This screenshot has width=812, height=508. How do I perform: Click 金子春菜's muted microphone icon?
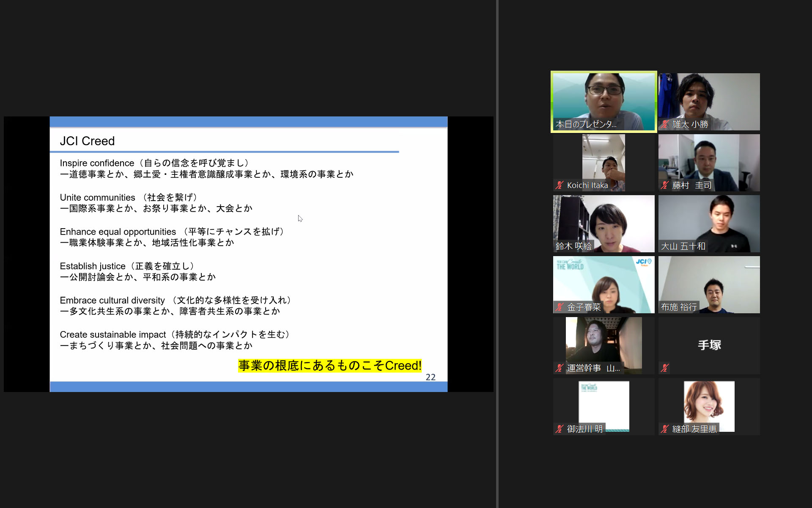click(560, 307)
